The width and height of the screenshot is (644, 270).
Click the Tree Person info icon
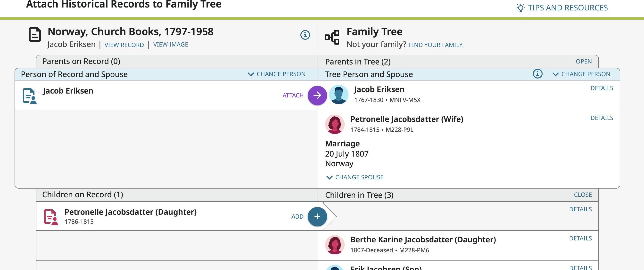pos(537,74)
